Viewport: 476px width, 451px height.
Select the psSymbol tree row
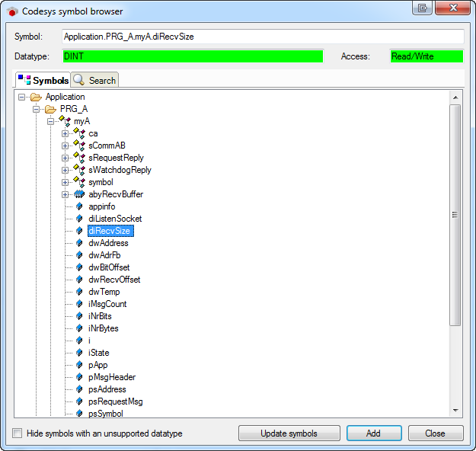tap(106, 414)
